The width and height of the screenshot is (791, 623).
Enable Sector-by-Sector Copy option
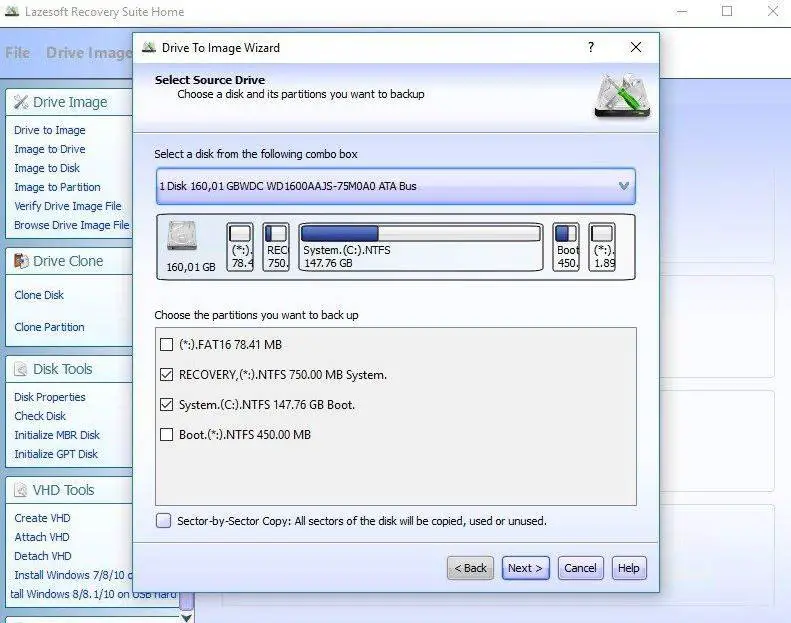coord(163,521)
